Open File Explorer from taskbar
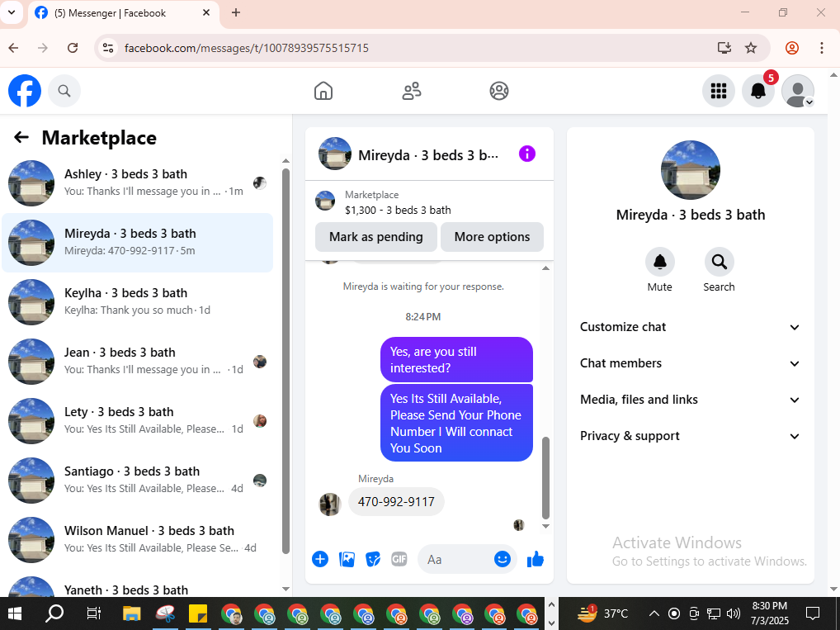 [x=131, y=613]
